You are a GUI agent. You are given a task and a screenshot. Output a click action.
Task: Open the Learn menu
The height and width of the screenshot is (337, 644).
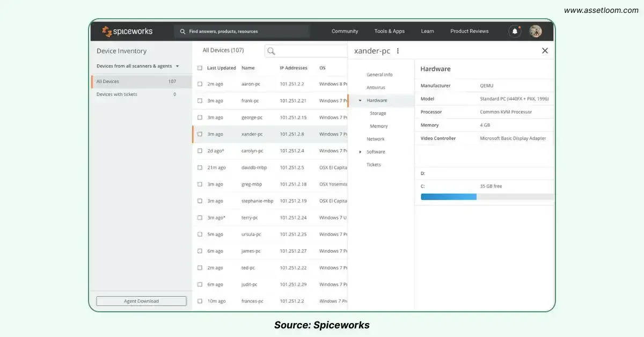(427, 31)
